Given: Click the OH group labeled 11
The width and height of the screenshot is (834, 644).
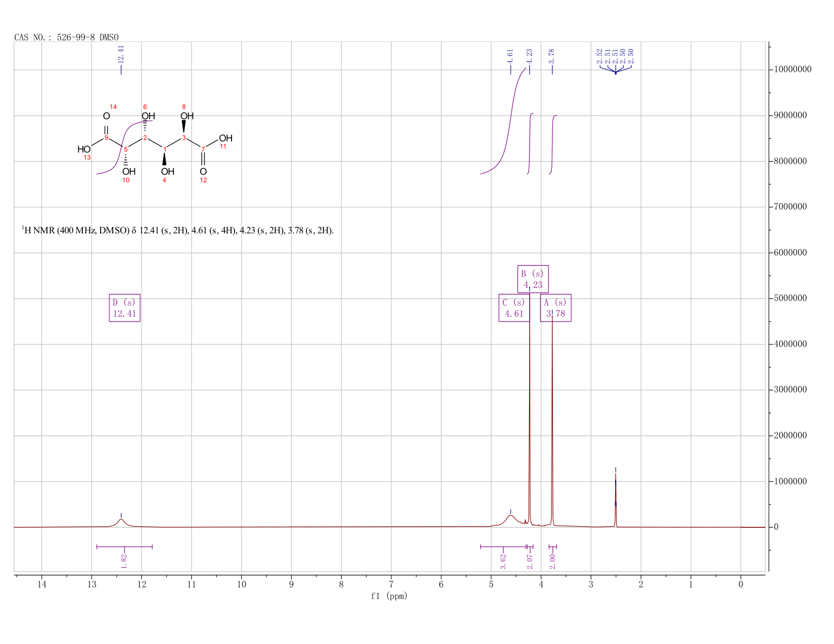Looking at the screenshot, I should point(225,138).
